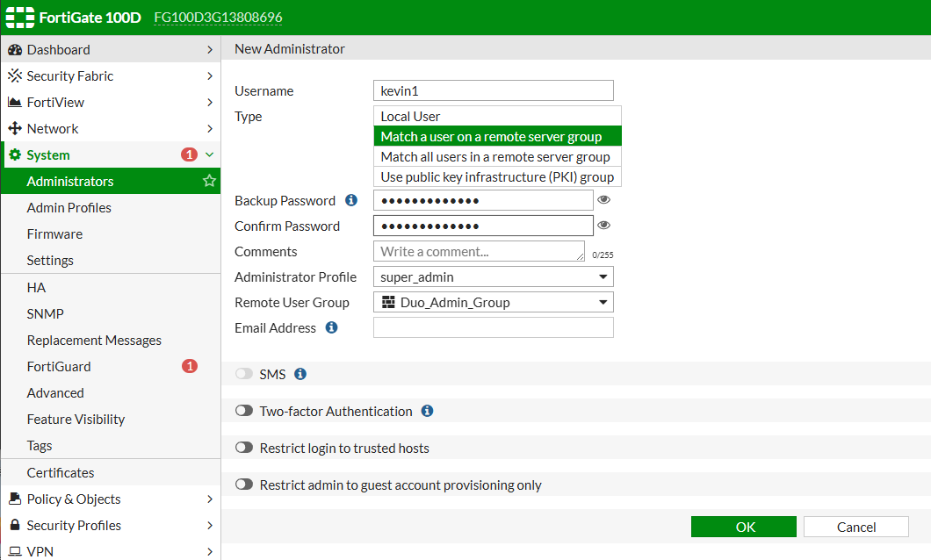Click the System gear icon
931x560 pixels.
point(15,154)
